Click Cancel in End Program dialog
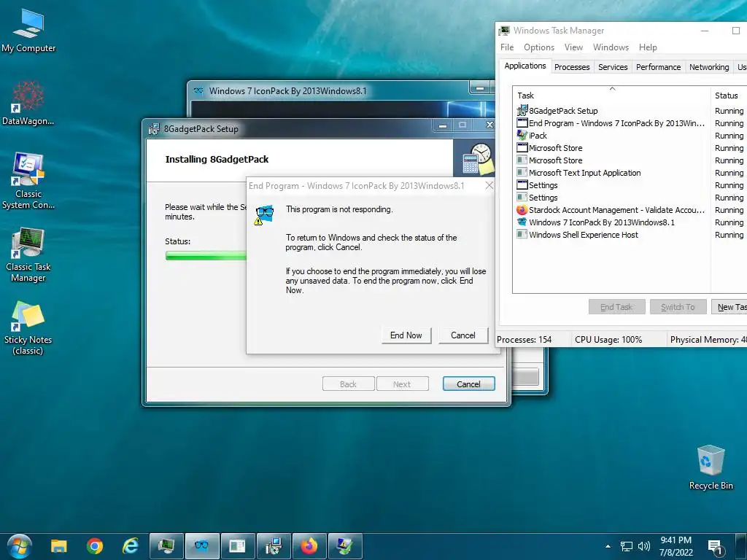The width and height of the screenshot is (747, 560). pos(463,335)
